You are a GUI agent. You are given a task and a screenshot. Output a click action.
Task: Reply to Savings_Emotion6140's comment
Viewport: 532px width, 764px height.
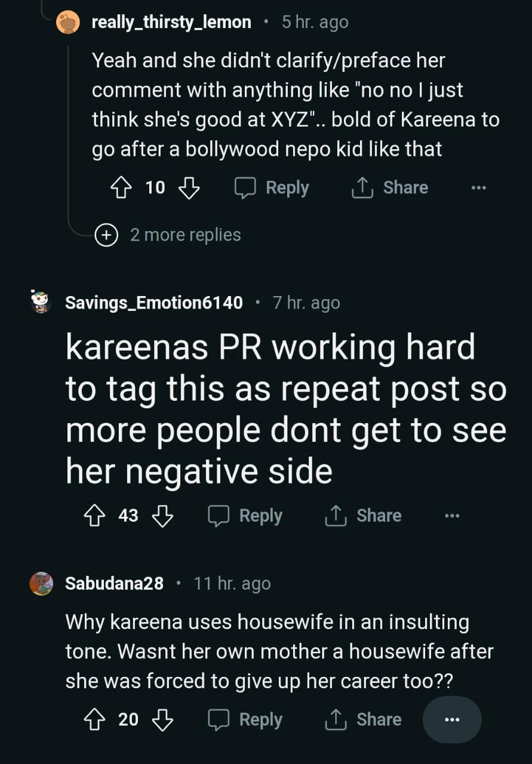point(245,516)
